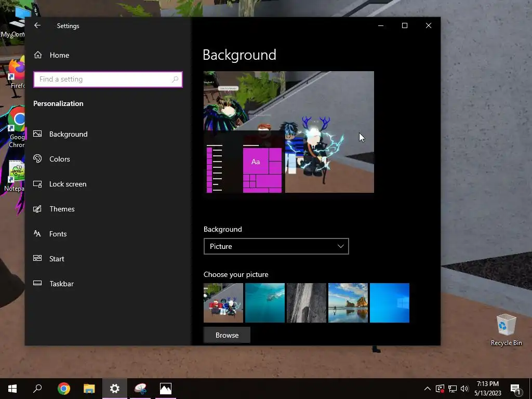The width and height of the screenshot is (532, 399).
Task: Show hidden system tray icons
Action: click(x=428, y=389)
